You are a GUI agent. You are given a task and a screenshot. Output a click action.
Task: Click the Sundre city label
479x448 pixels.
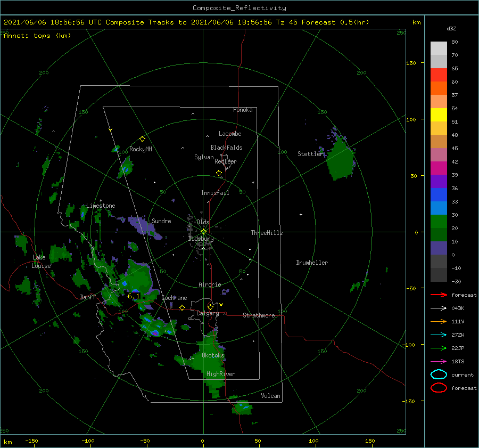click(161, 221)
